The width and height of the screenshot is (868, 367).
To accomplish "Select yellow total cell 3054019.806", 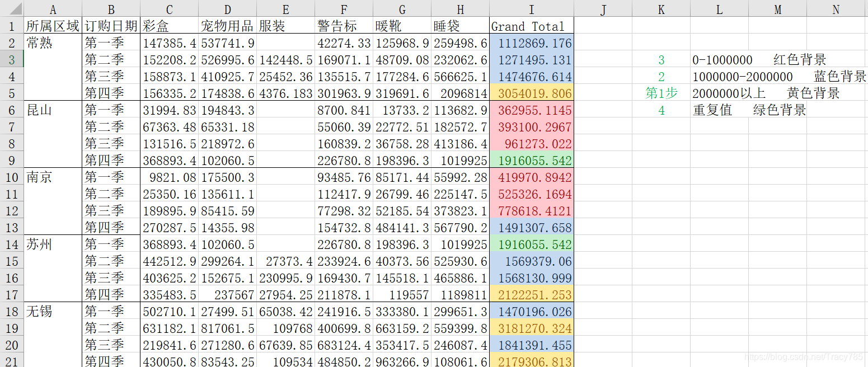I will click(x=532, y=93).
